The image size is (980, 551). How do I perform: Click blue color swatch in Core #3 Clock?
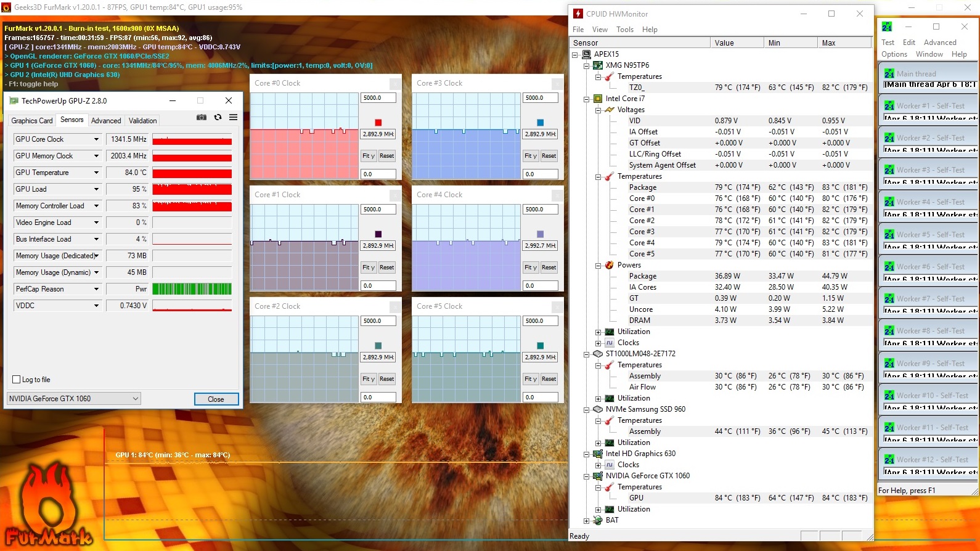pos(541,123)
